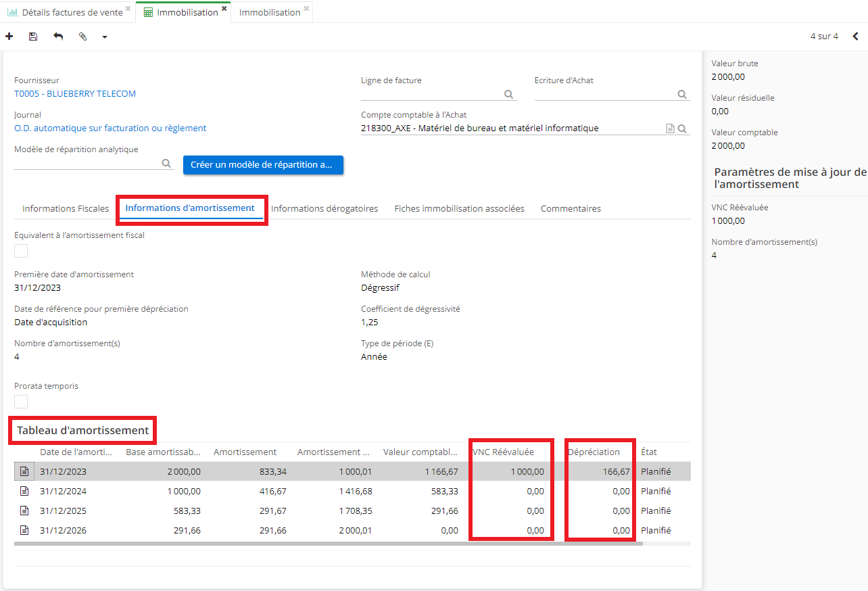Click the 1 166,67 valeur comptable cell
The height and width of the screenshot is (591, 868).
point(441,472)
